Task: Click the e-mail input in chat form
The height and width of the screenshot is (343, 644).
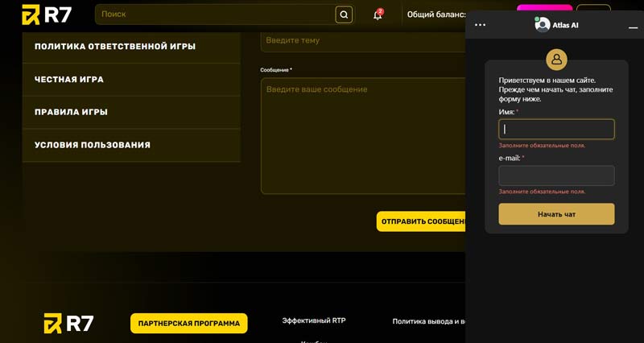Action: click(556, 176)
